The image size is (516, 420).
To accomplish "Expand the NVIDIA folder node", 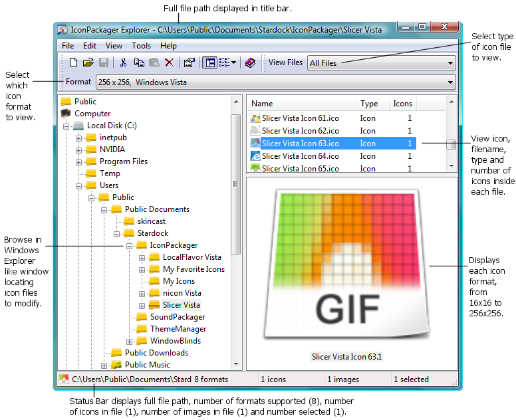I will (78, 150).
